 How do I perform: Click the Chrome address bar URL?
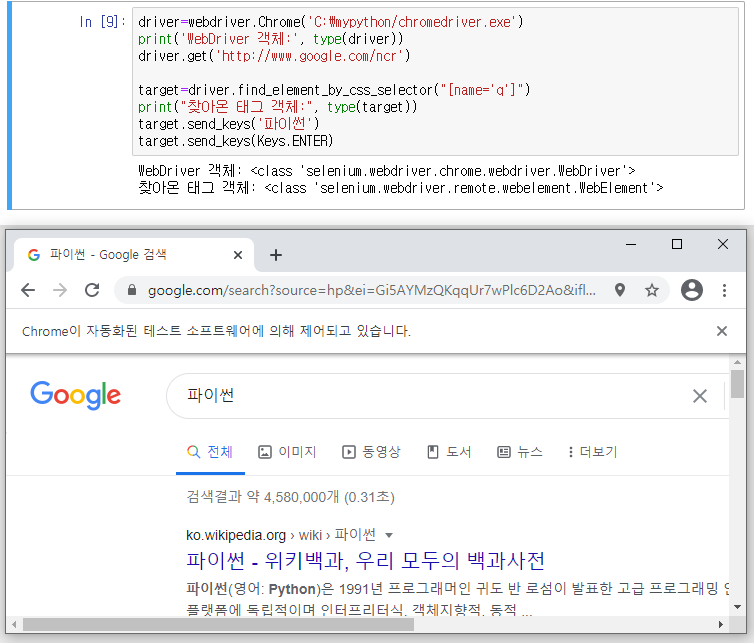[x=371, y=290]
